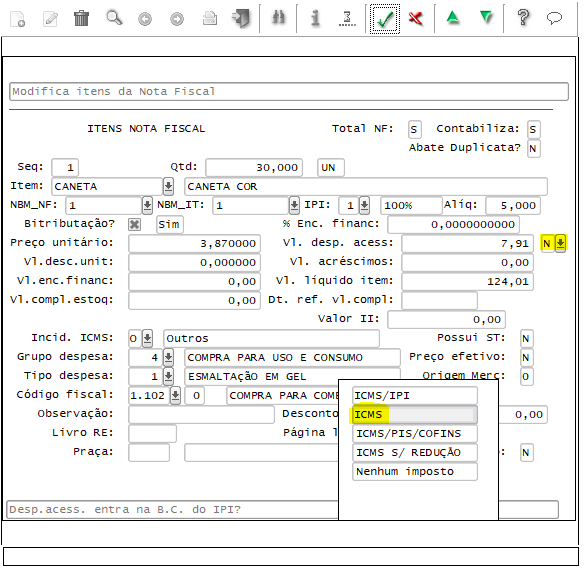Image resolution: width=584 pixels, height=571 pixels.
Task: Cancel with the red X icon
Action: point(416,18)
